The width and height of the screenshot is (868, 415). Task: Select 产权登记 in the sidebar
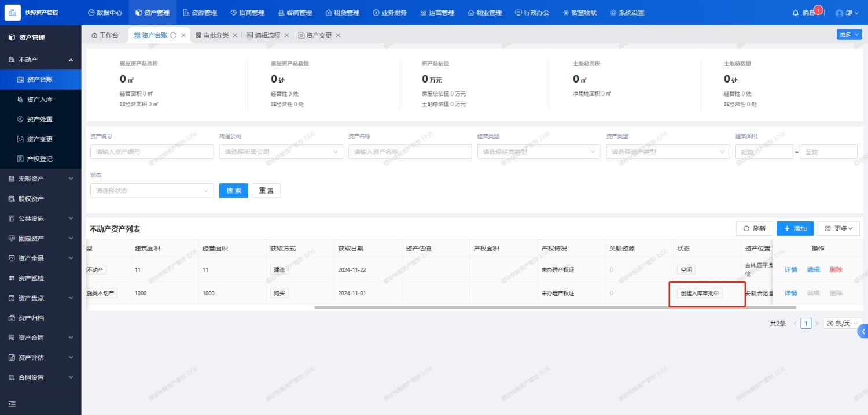click(x=41, y=159)
